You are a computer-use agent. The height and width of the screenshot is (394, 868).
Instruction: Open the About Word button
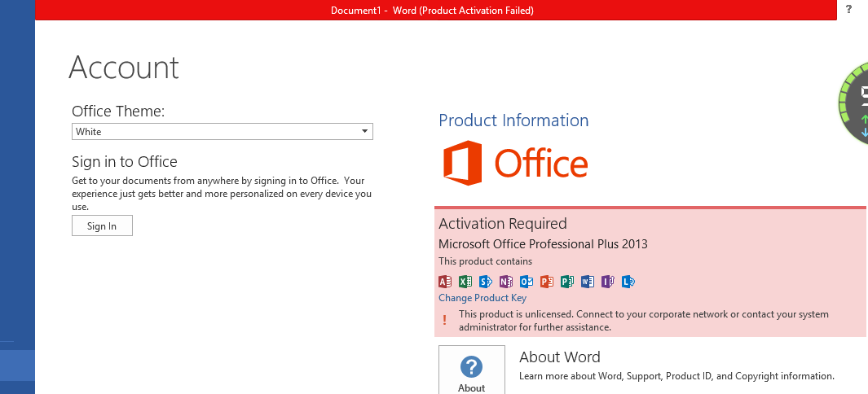472,370
